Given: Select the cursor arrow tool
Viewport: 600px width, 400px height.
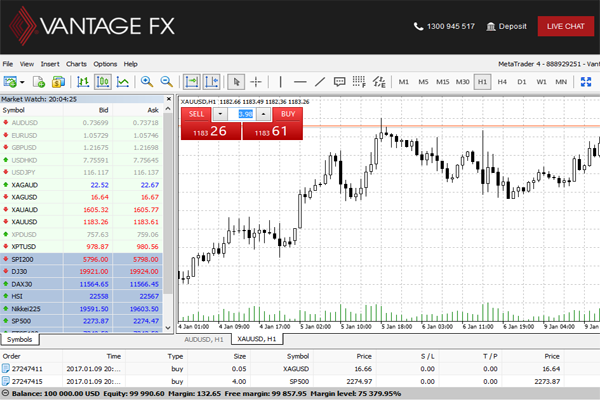Looking at the screenshot, I should pyautogui.click(x=236, y=82).
